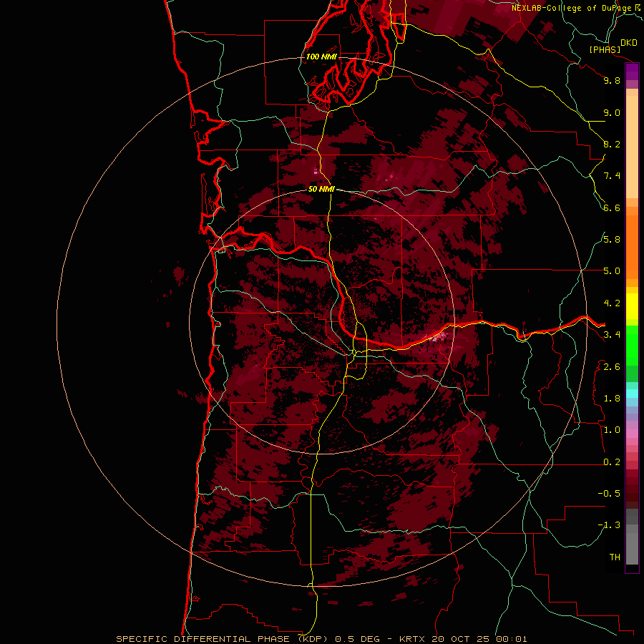The width and height of the screenshot is (644, 644).
Task: Click the purple top segment of the color bar
Action: pyautogui.click(x=632, y=72)
